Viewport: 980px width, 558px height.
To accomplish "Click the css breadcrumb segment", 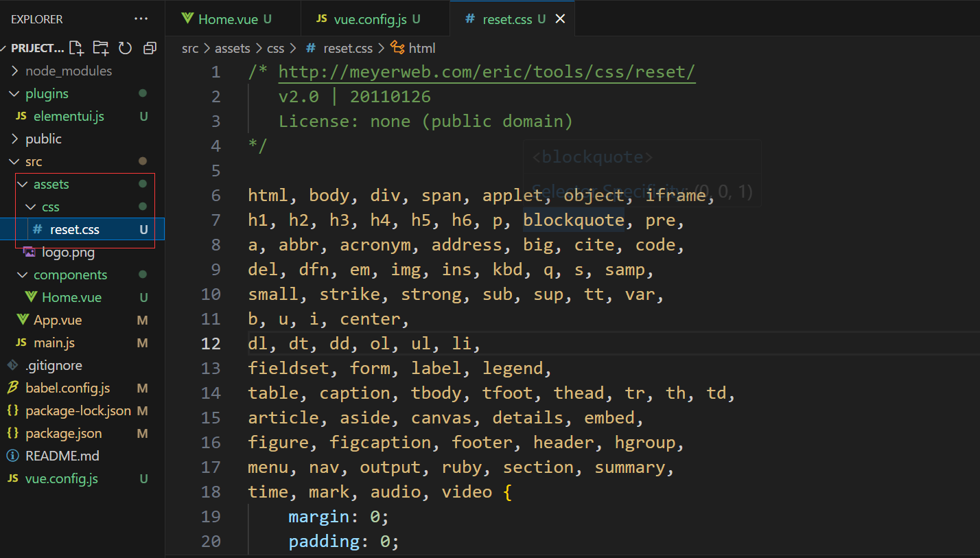I will point(276,48).
